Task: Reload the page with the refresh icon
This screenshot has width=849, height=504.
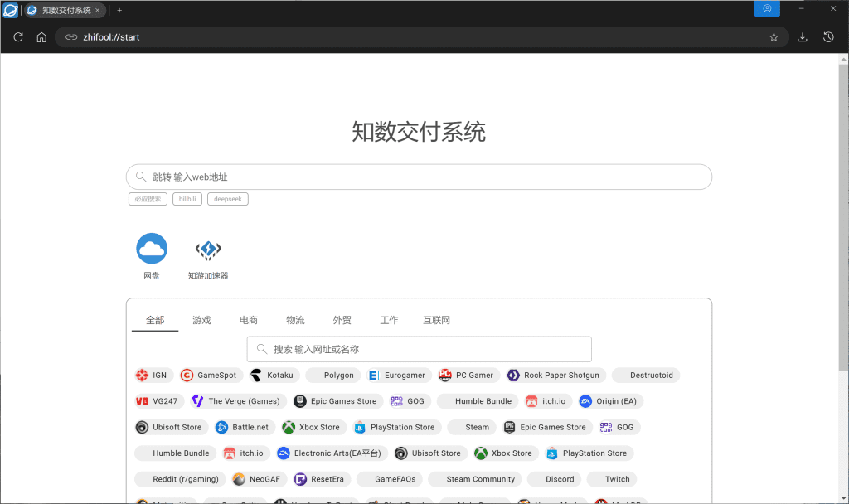Action: (18, 37)
